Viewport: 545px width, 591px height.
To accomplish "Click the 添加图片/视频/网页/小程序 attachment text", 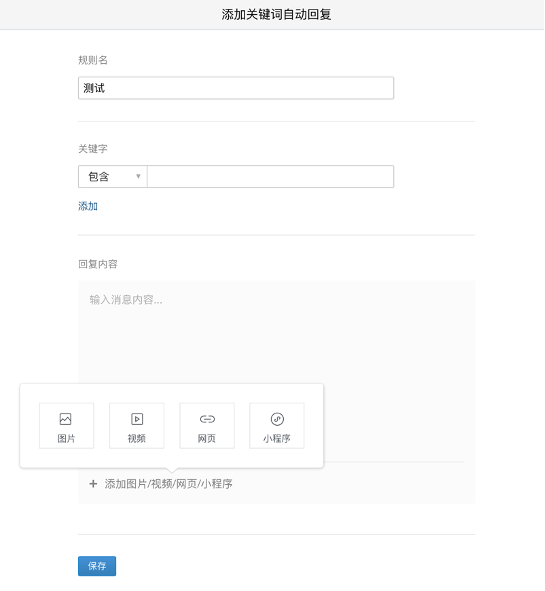I will (168, 484).
